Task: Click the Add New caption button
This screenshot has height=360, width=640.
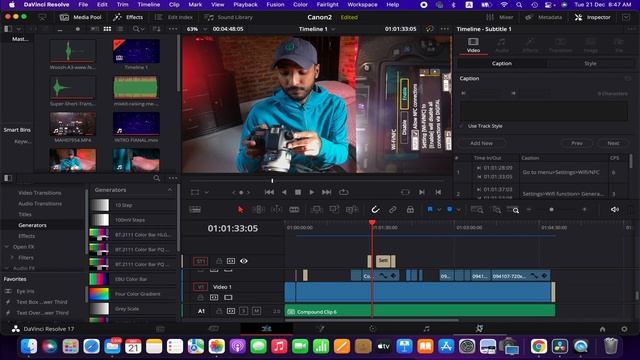Action: tap(482, 143)
